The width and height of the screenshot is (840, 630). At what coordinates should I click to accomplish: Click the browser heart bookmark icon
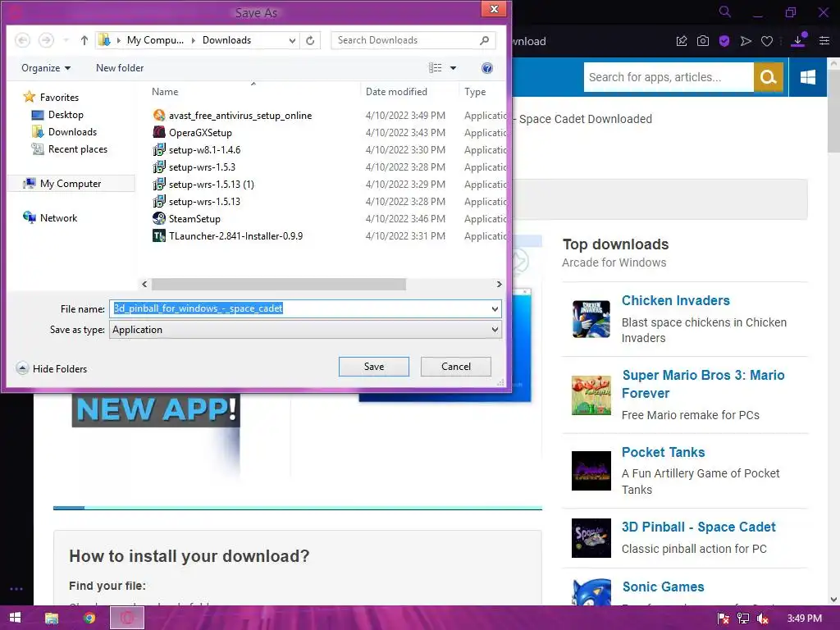tap(767, 41)
